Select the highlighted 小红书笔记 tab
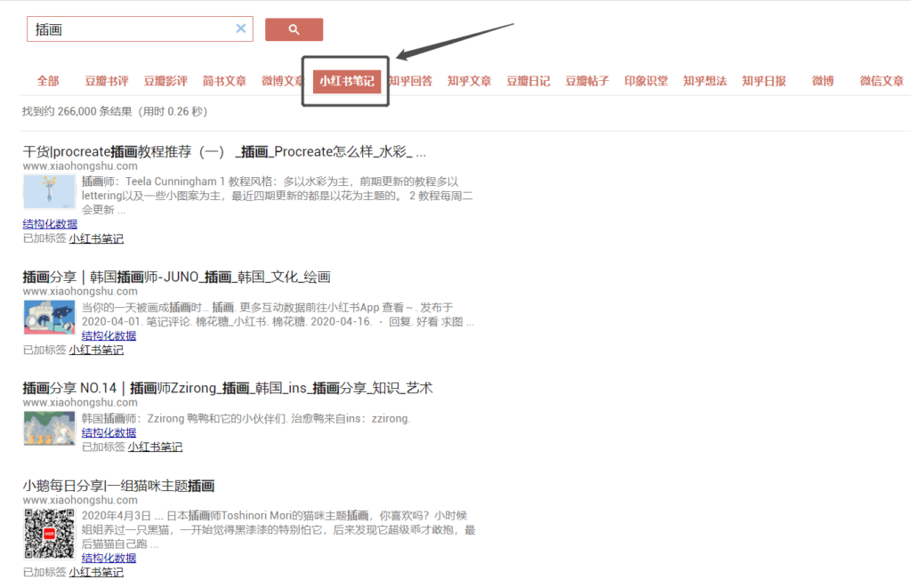The width and height of the screenshot is (911, 588). click(347, 81)
